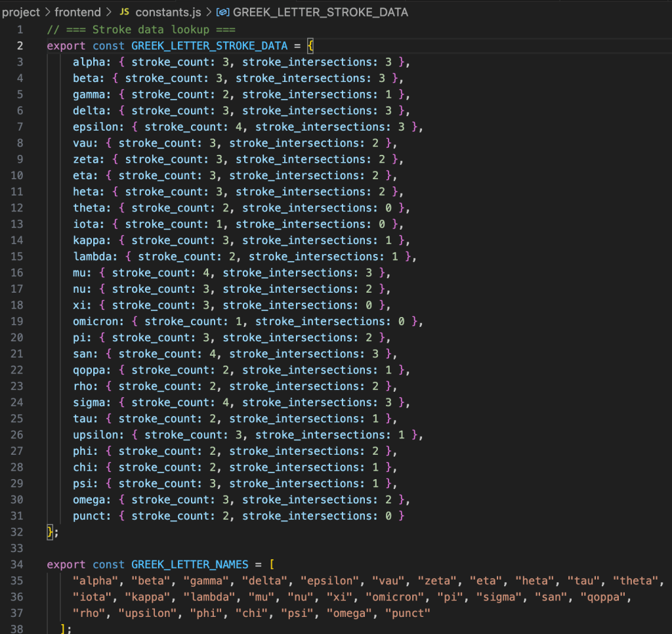The image size is (672, 634).
Task: Click the chevron after 'project' in breadcrumb
Action: pos(47,12)
